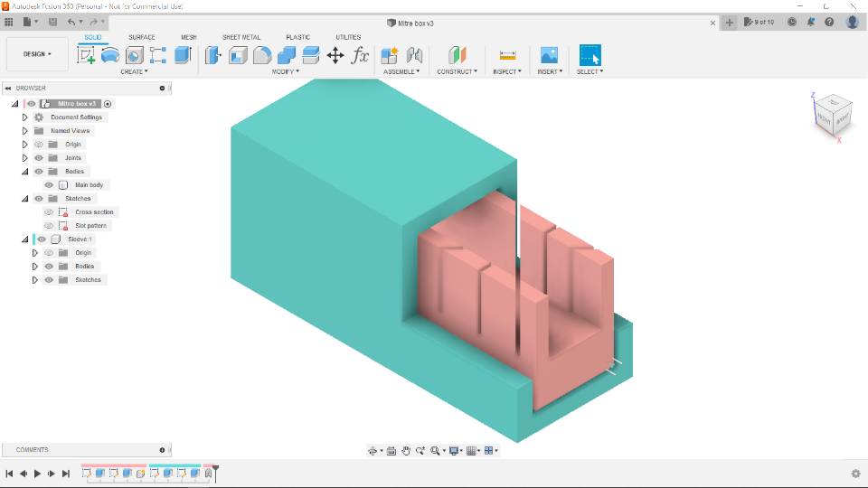The image size is (868, 488).
Task: Select the Derive tool in Create
Action: point(135,55)
